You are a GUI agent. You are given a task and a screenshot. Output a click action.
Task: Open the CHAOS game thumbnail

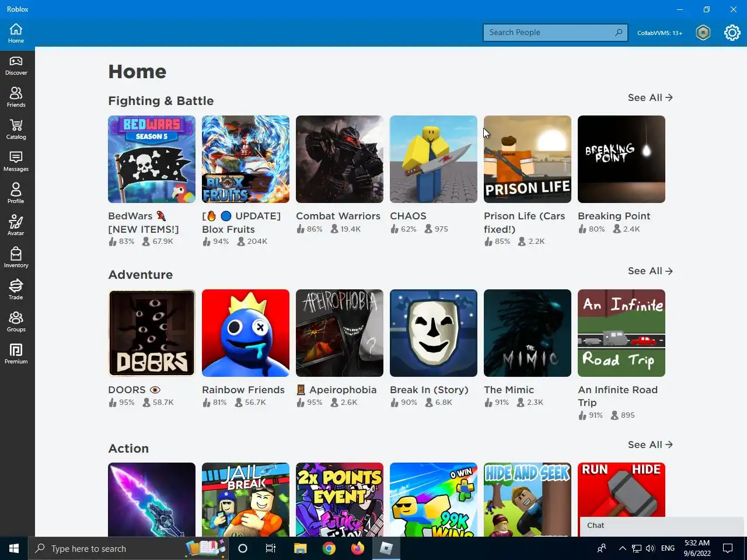point(434,159)
